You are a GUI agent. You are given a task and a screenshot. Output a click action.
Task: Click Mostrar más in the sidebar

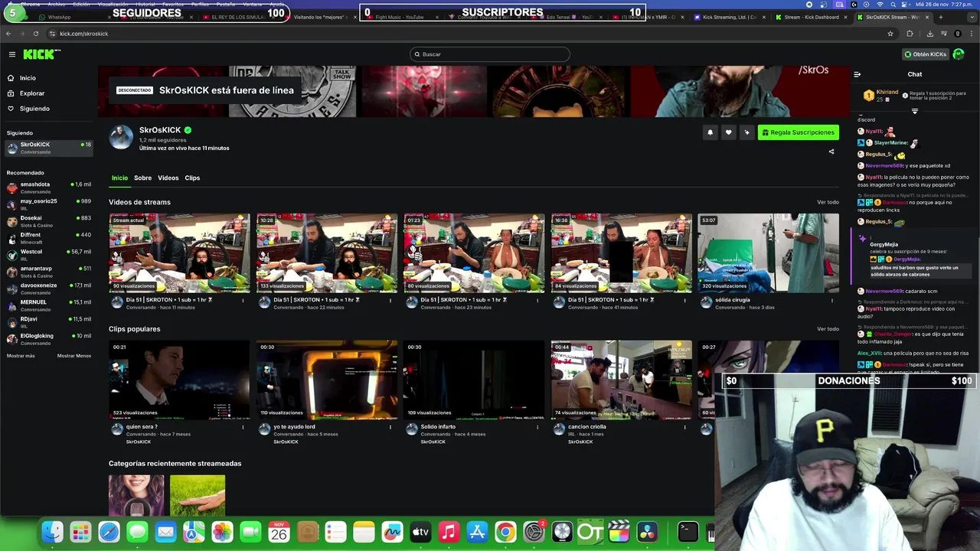tap(21, 356)
